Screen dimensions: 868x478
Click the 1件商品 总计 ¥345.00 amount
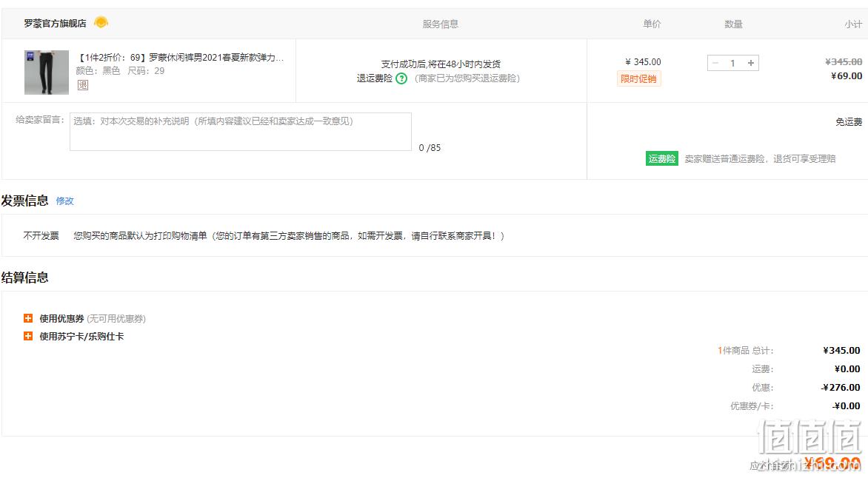pos(841,350)
